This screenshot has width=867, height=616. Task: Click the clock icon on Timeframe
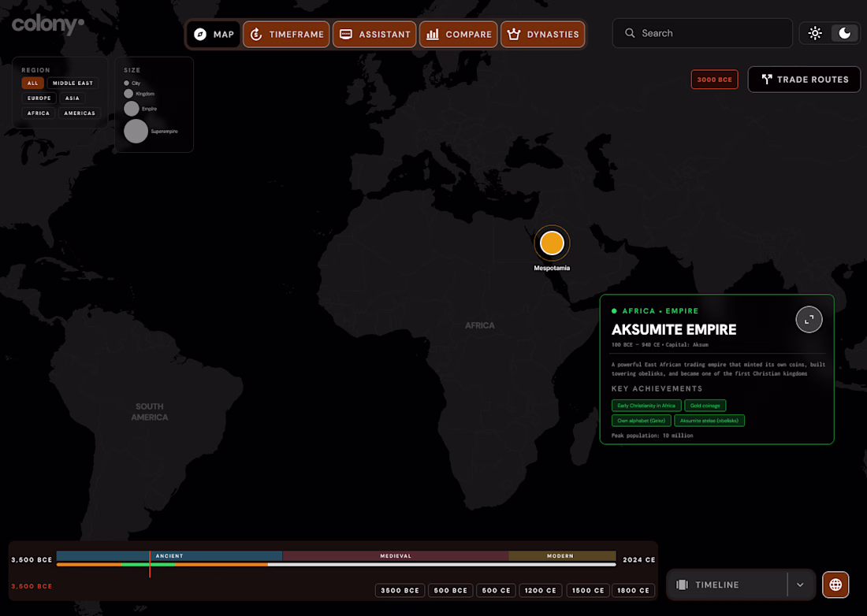point(256,34)
